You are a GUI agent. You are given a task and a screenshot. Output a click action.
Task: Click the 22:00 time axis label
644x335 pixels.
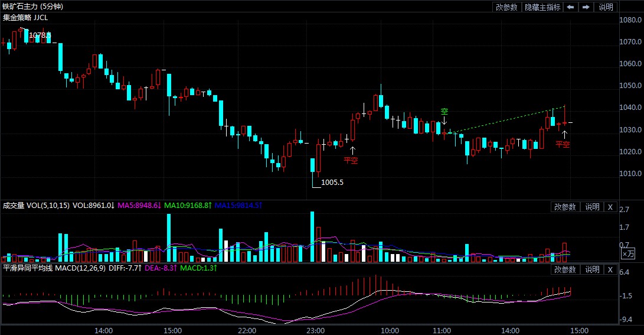click(x=247, y=330)
